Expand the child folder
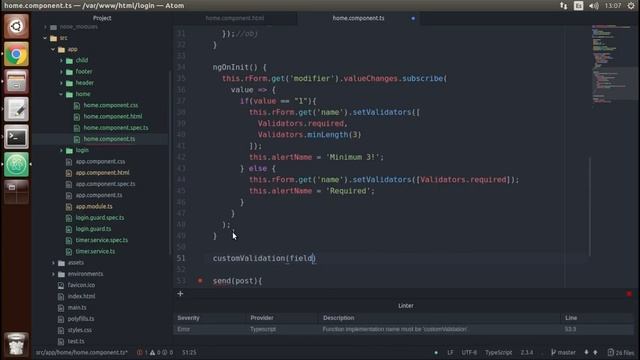The width and height of the screenshot is (640, 360). tap(62, 60)
